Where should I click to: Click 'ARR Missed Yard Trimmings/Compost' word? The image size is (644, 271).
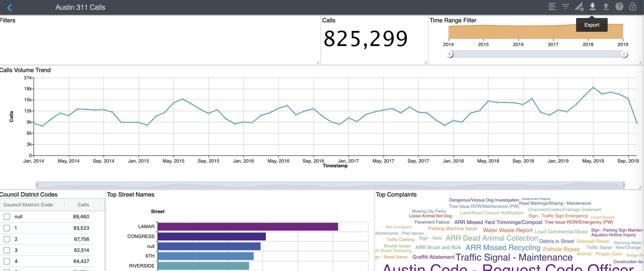pyautogui.click(x=498, y=222)
